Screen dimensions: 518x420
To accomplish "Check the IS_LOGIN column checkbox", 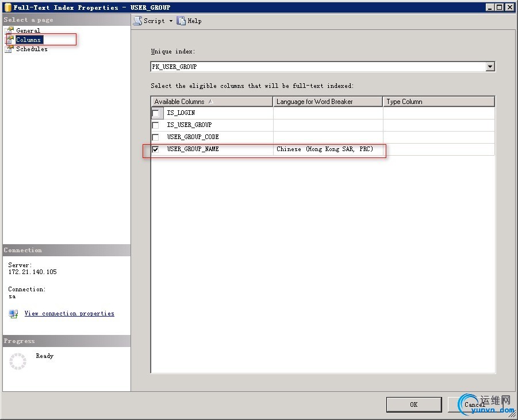I will (x=156, y=113).
